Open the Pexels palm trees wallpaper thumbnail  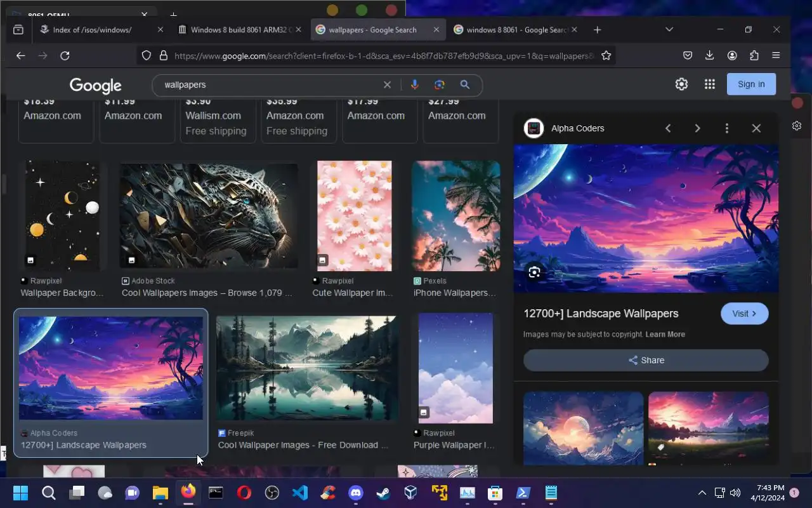click(x=455, y=216)
